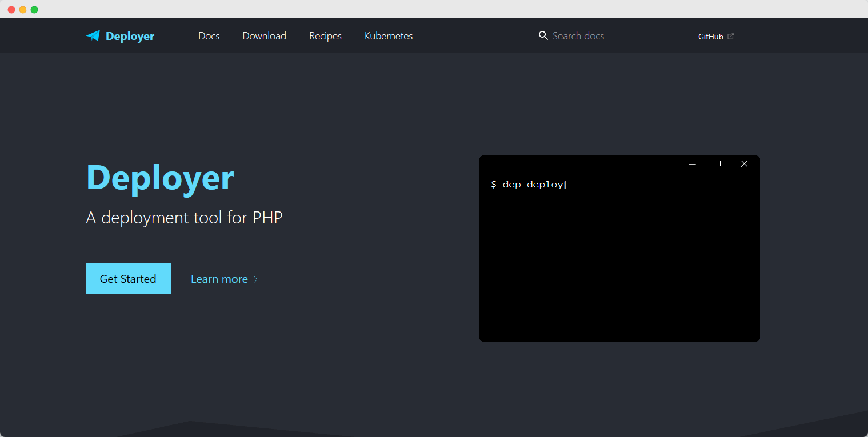
Task: Click the Deployer brand name in navbar
Action: (130, 36)
